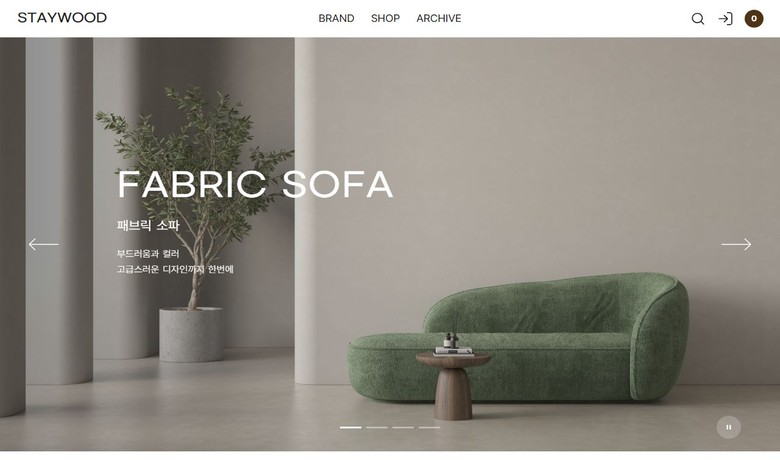Click the wooden side table image

pos(453,385)
